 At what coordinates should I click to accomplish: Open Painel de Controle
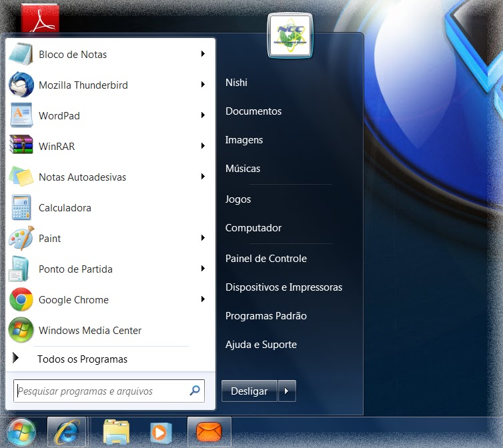click(x=266, y=259)
